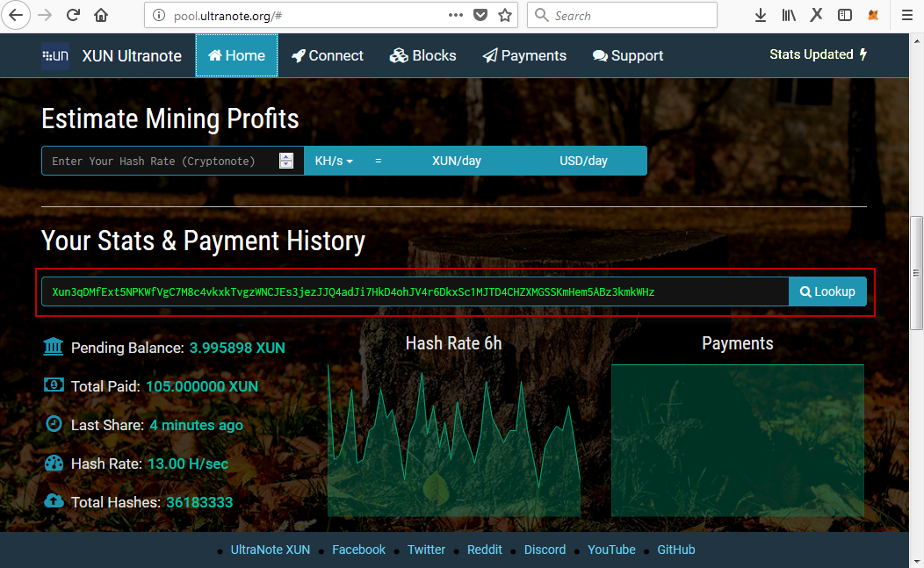Screen dimensions: 924x568
Task: Open the KH/s unit dropdown
Action: (x=334, y=161)
